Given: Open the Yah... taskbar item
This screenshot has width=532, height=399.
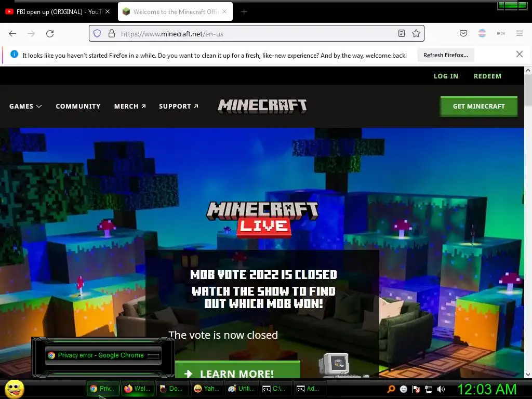Looking at the screenshot, I should pos(207,389).
